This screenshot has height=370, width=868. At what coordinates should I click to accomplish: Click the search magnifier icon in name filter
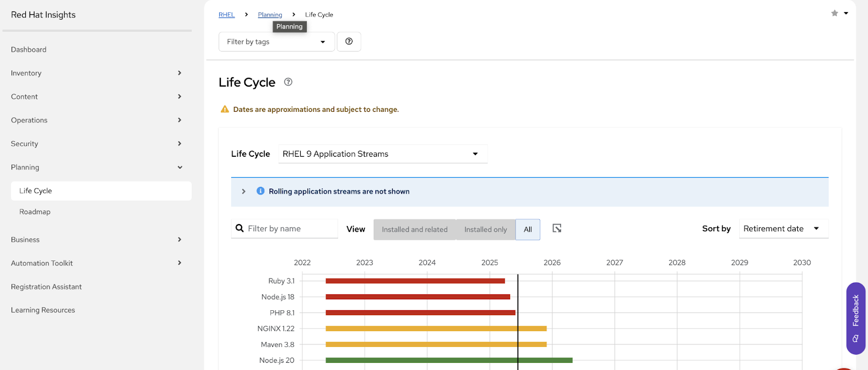[239, 229]
